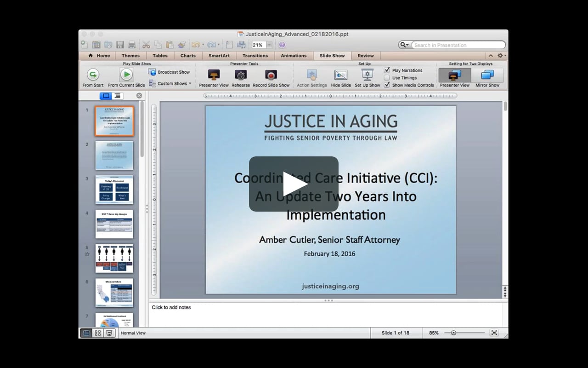Collapse the ribbon with the chevron
The image size is (588, 368).
(491, 56)
